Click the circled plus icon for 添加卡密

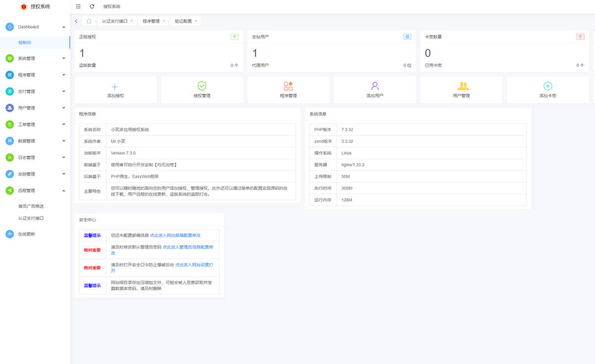click(x=548, y=86)
